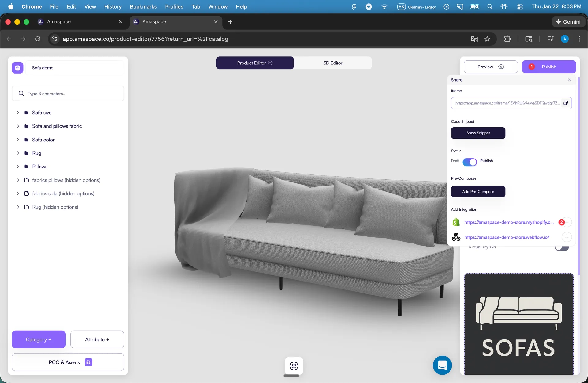This screenshot has width=588, height=383.
Task: Click the Shopify integration icon
Action: [456, 222]
